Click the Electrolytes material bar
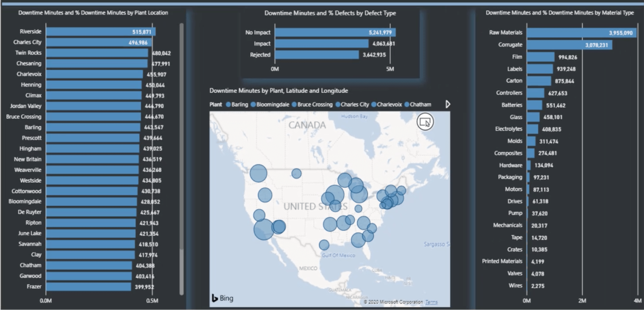Screen dimensions: 644x310 [532, 129]
